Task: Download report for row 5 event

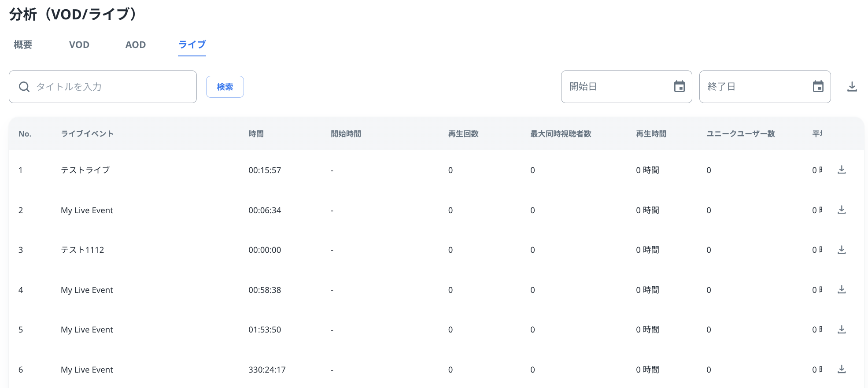Action: [x=841, y=329]
